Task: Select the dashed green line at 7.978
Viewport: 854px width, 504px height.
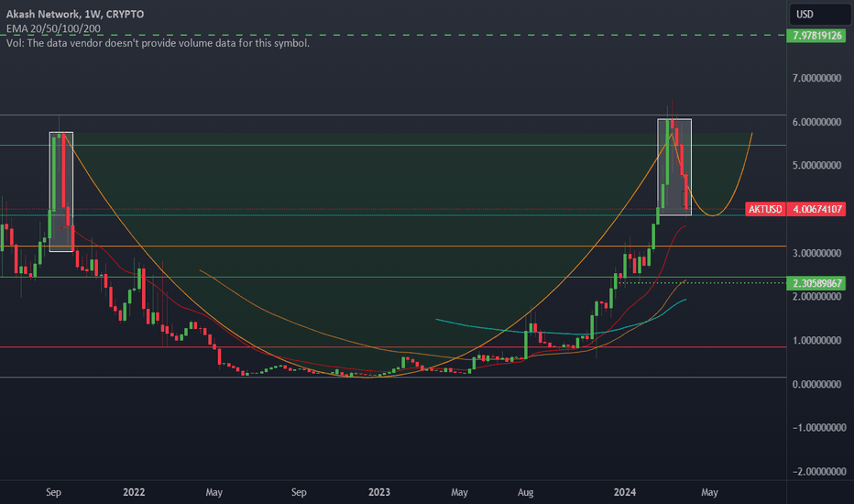Action: tap(392, 35)
